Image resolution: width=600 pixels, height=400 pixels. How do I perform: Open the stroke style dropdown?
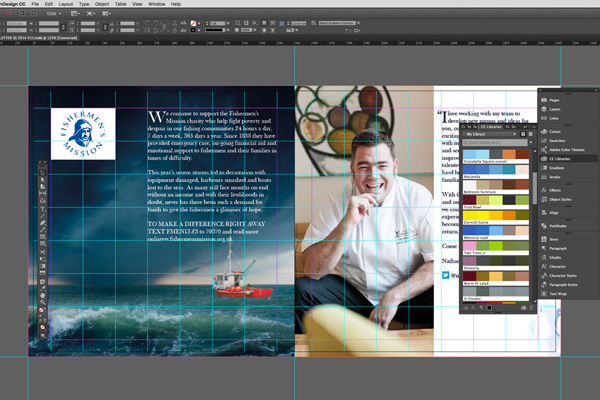217,30
